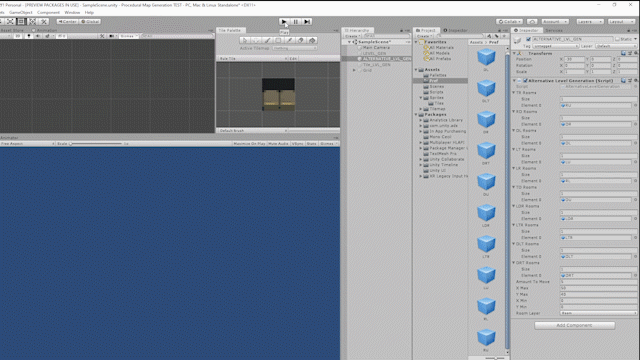Choose the Tile Palette paintbrush tool

pyautogui.click(x=267, y=40)
